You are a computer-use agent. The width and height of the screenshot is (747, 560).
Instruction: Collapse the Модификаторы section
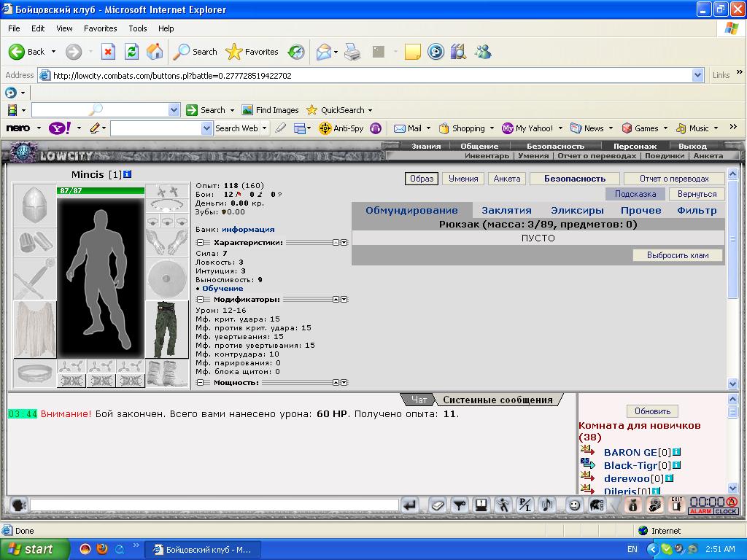click(200, 300)
